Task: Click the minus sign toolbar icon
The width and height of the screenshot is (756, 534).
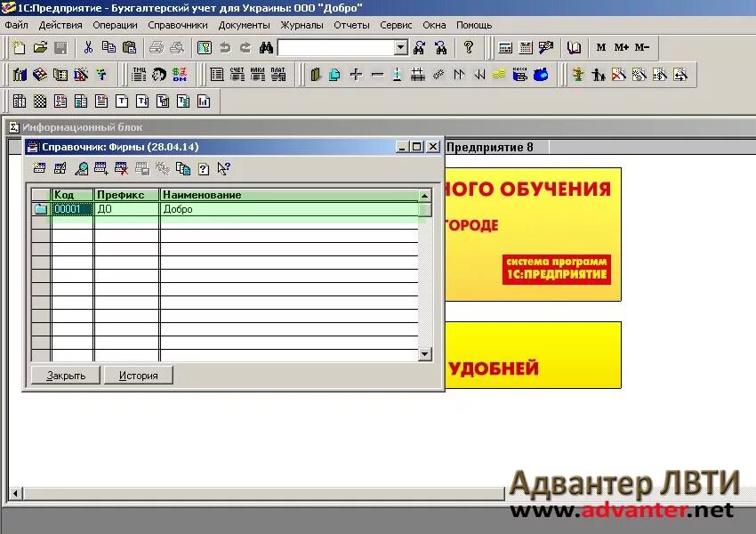Action: 377,74
